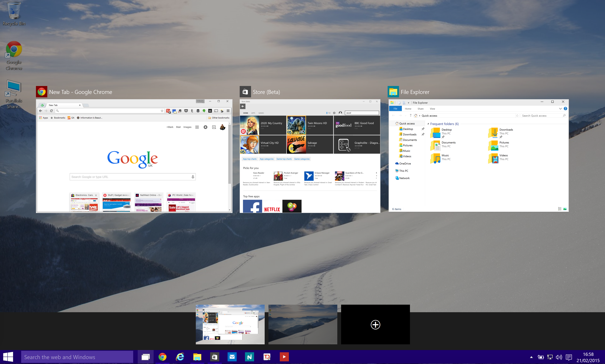This screenshot has height=364, width=605.
Task: Select the Home tab in File Explorer ribbon
Action: 408,108
